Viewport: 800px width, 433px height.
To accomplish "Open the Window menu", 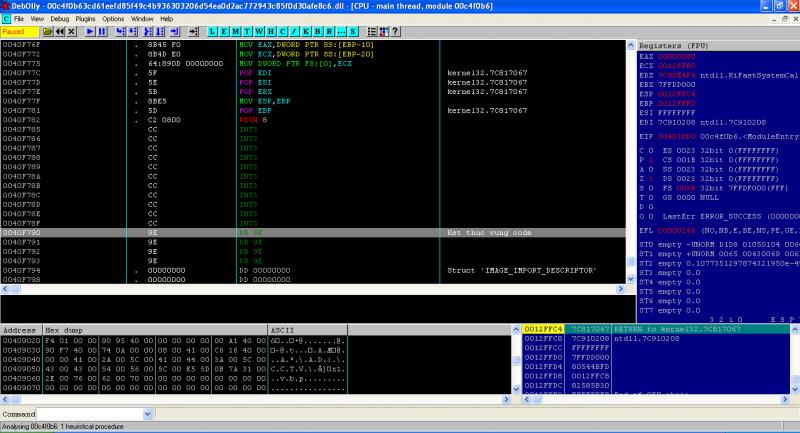I will [x=142, y=19].
